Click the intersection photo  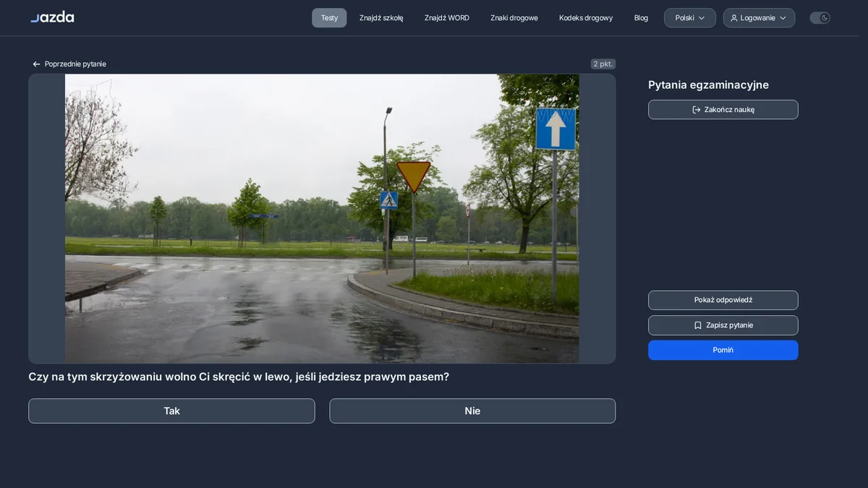click(322, 218)
